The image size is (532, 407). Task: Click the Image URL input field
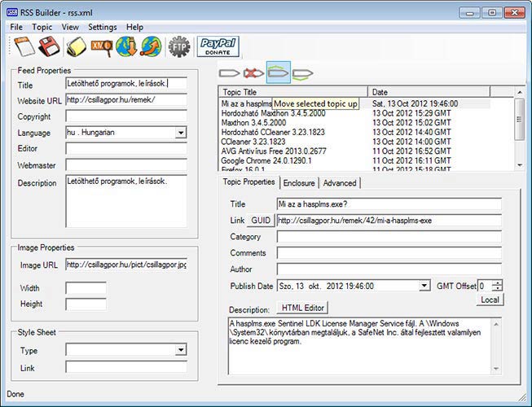126,265
